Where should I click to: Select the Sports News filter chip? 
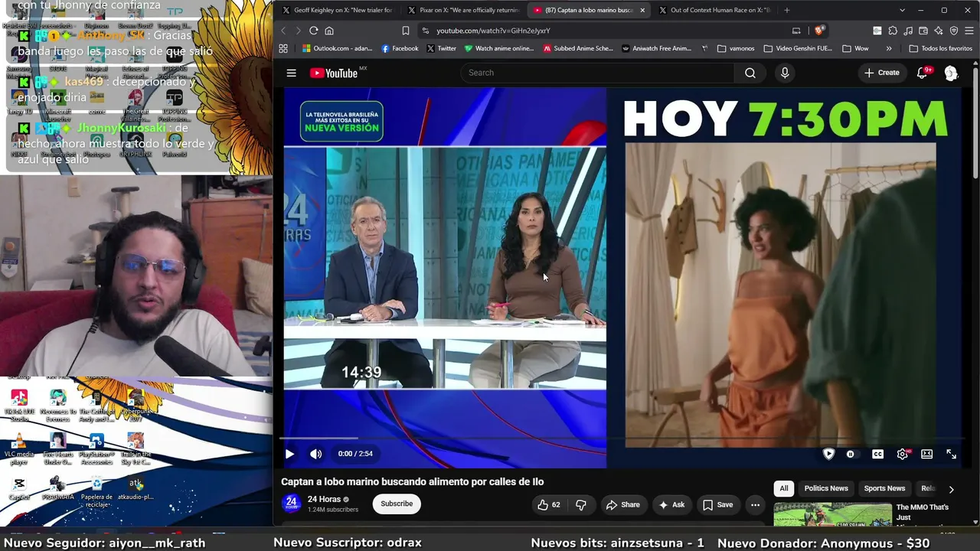pos(884,488)
